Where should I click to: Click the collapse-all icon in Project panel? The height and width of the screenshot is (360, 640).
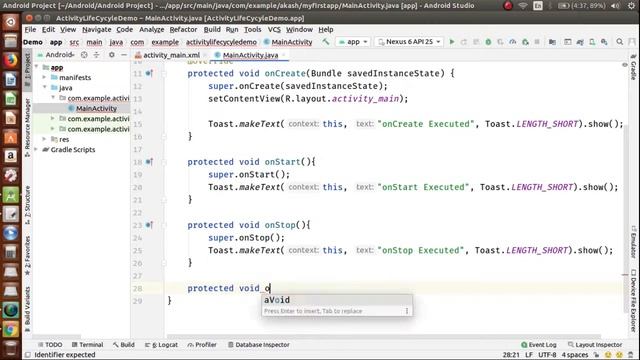[x=96, y=55]
